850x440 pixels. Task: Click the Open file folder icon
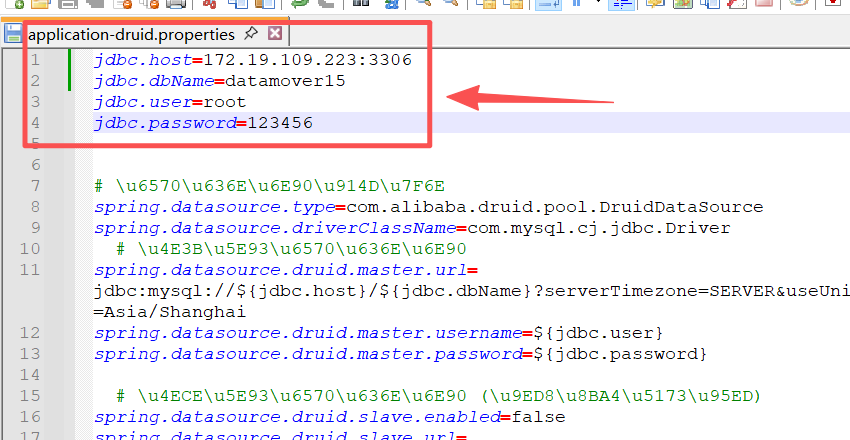tap(40, 4)
